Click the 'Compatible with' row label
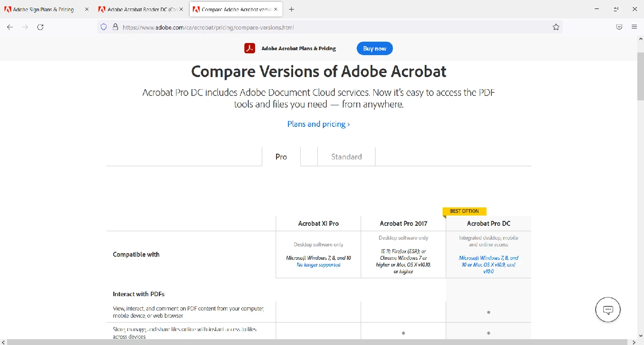 pyautogui.click(x=136, y=254)
